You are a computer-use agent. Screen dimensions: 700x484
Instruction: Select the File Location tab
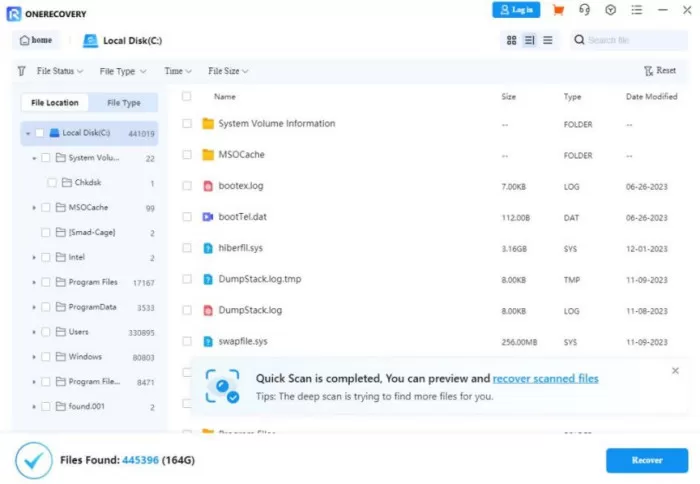click(x=55, y=103)
